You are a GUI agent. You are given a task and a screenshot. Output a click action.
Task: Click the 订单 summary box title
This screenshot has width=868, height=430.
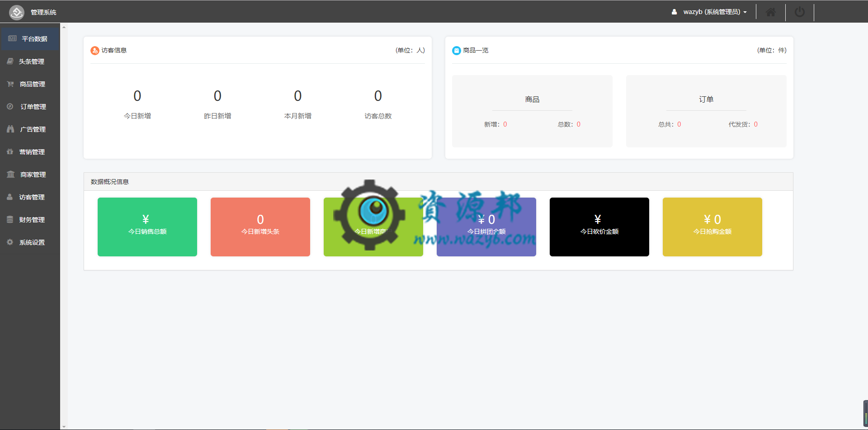[x=706, y=99]
